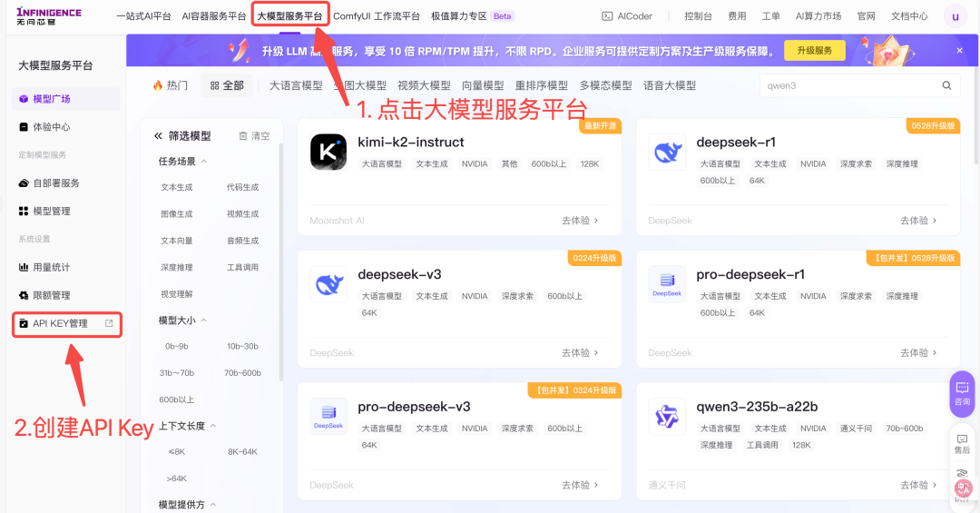
Task: Select the 音频生成 task filter
Action: [242, 241]
